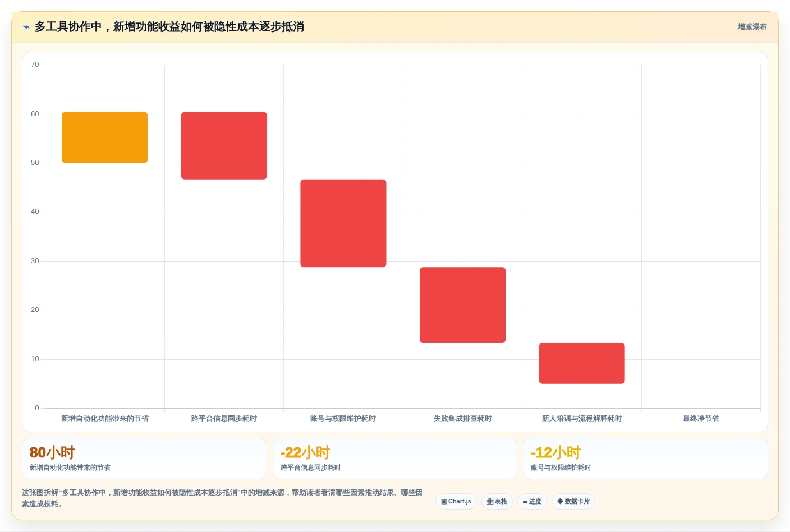
Task: Click the y-axis value 10
Action: click(35, 359)
